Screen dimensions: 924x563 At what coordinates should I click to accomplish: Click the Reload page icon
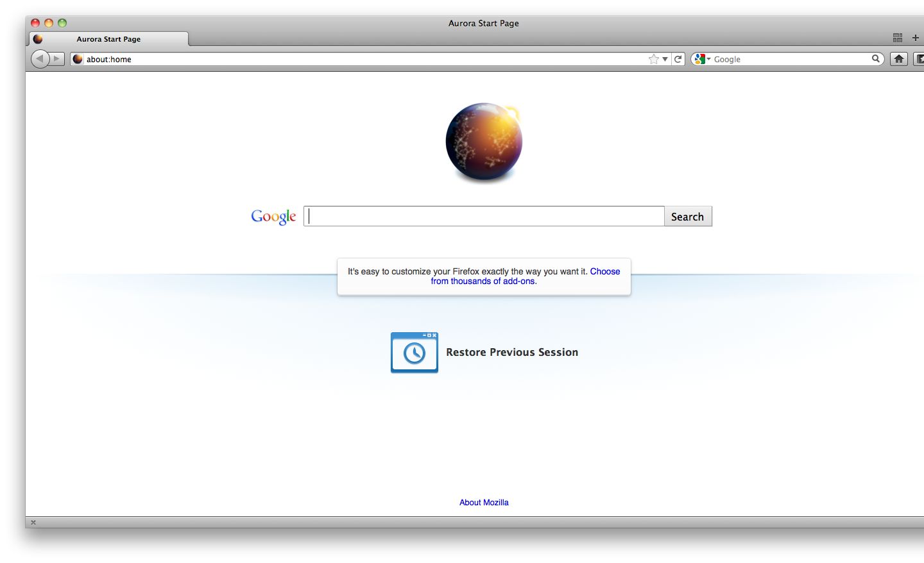[x=678, y=59]
